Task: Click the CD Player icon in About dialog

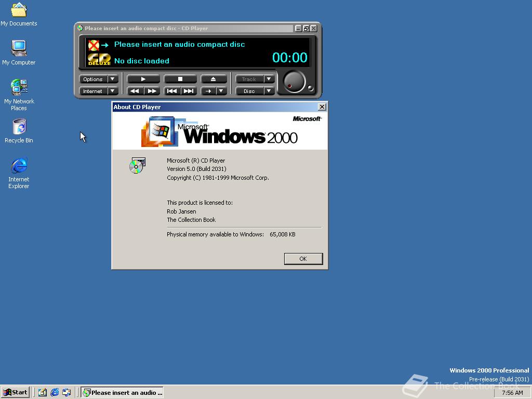Action: [137, 165]
